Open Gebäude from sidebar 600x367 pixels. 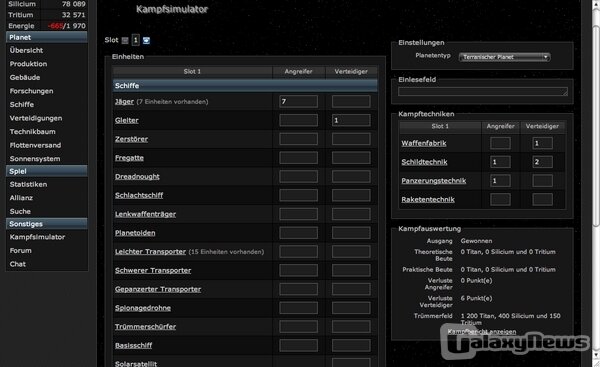(25, 77)
